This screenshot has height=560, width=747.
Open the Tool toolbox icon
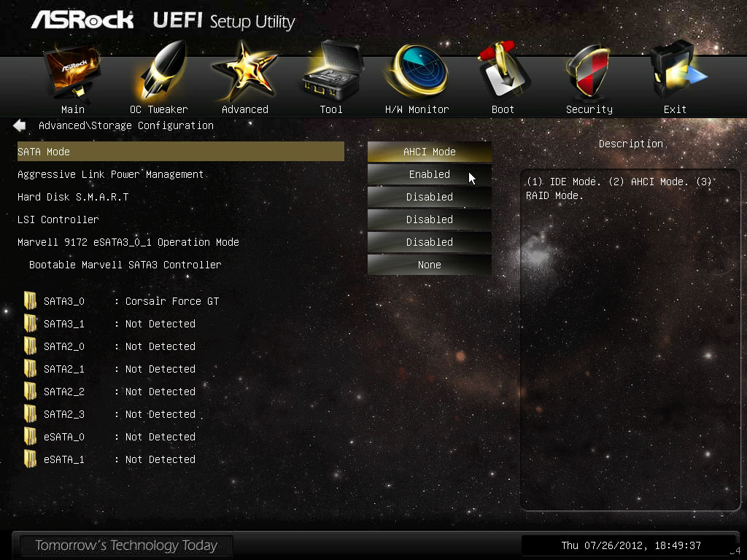click(x=333, y=71)
